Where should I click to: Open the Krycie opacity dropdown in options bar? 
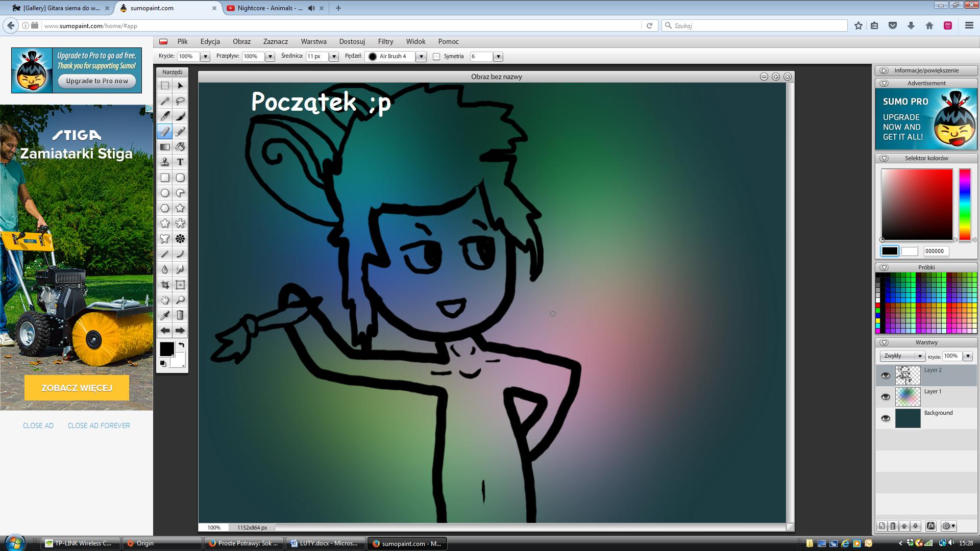[205, 57]
